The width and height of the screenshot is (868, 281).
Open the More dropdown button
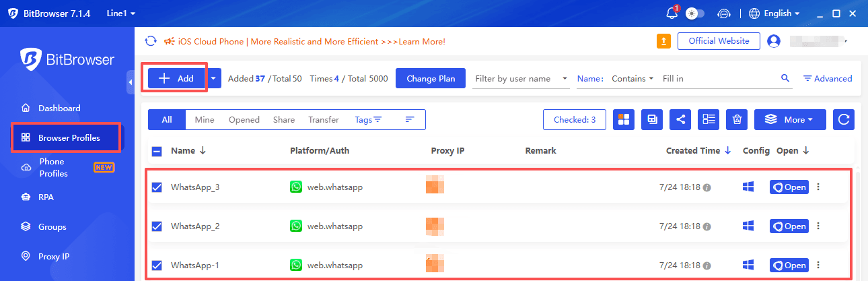(x=790, y=119)
